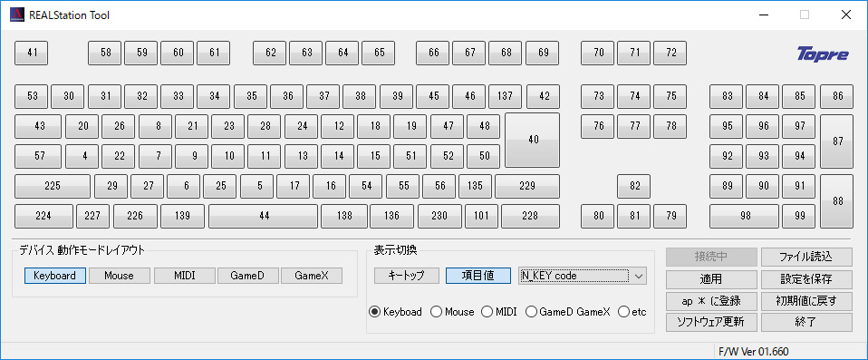Click the numpad key labeled 98

pyautogui.click(x=745, y=216)
